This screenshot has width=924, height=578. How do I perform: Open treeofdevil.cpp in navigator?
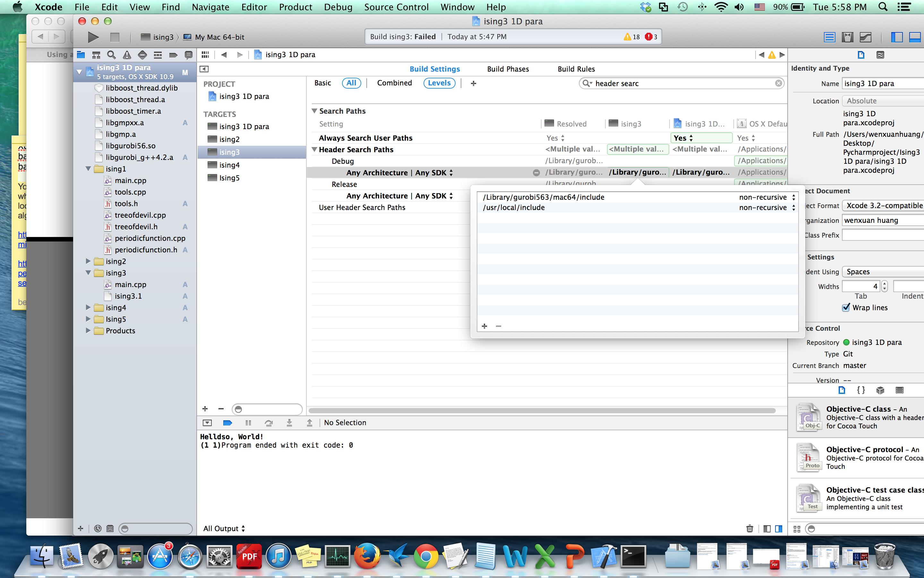(x=140, y=215)
